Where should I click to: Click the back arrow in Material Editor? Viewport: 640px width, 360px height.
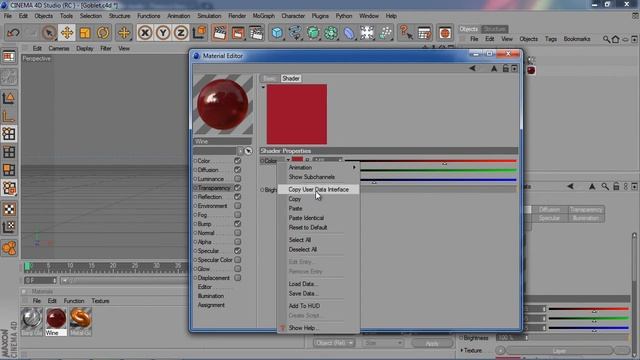472,68
